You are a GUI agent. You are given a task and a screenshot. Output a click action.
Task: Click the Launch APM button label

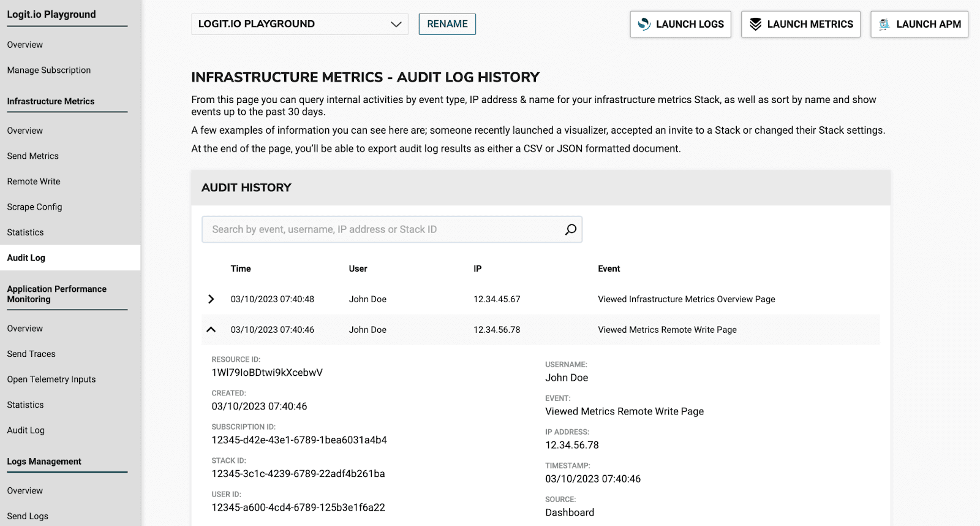(x=929, y=24)
